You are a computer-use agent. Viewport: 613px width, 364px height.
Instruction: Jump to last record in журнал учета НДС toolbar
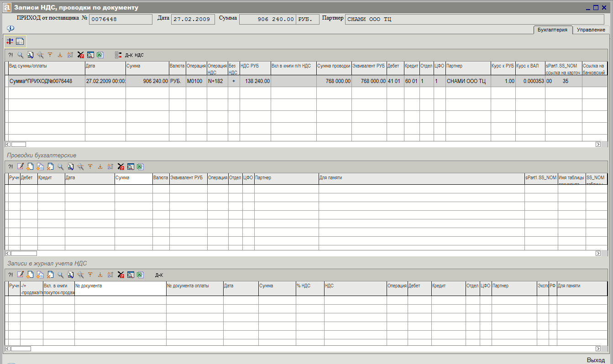[100, 275]
